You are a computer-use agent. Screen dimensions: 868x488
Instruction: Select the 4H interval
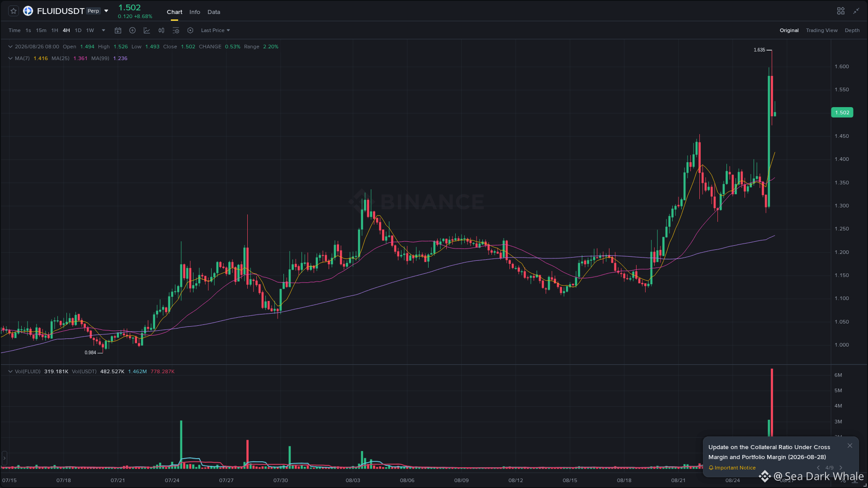66,30
